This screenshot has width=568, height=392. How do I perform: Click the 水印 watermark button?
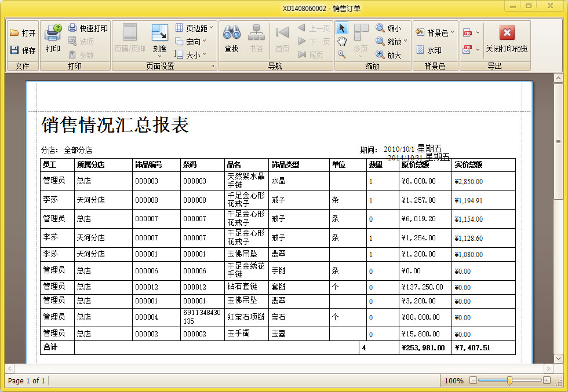(429, 50)
